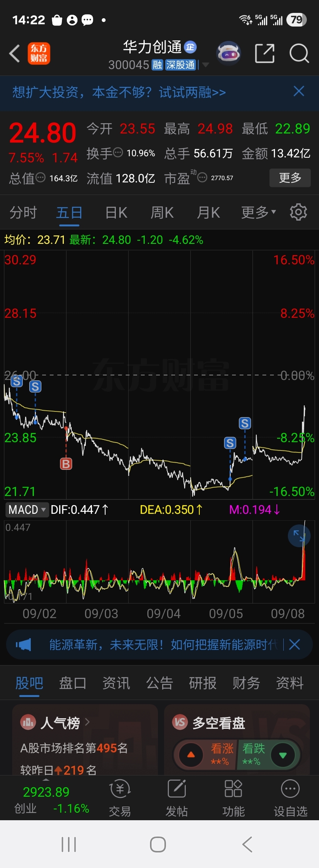This screenshot has height=868, width=319.
Task: Open the search magnifier icon
Action: tap(299, 53)
